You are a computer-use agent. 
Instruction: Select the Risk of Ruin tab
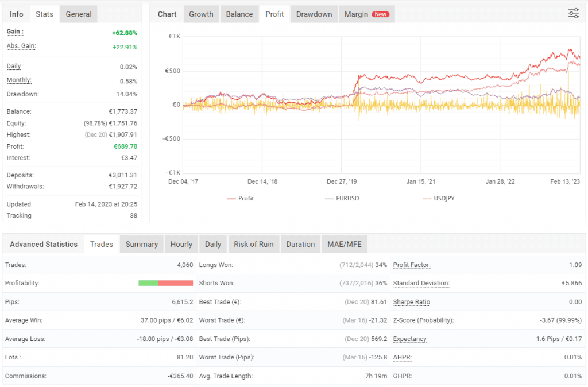point(253,244)
